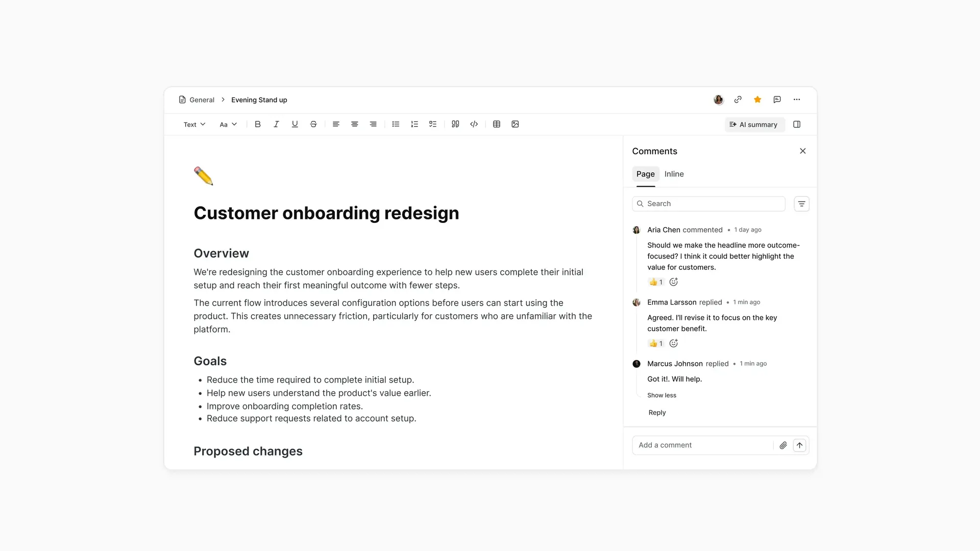Switch to the Inline comments tab
Image resolution: width=980 pixels, height=551 pixels.
coord(674,174)
